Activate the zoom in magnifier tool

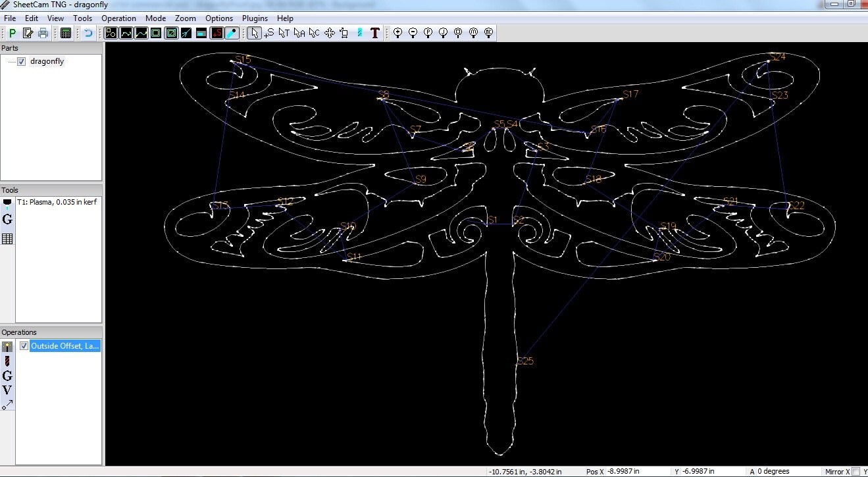(398, 33)
